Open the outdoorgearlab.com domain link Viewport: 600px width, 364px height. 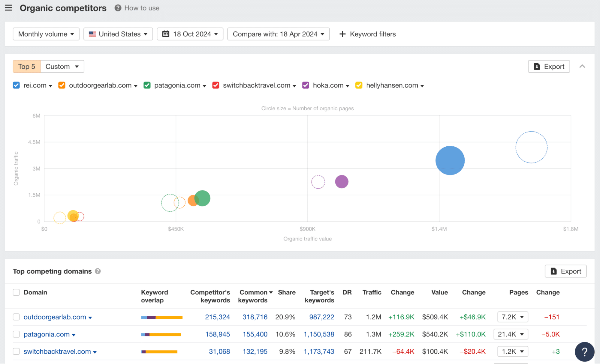pyautogui.click(x=55, y=317)
